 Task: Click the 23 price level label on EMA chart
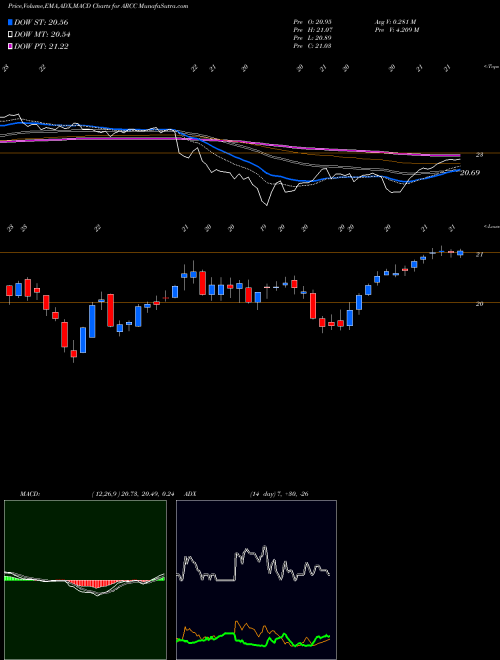pyautogui.click(x=479, y=155)
